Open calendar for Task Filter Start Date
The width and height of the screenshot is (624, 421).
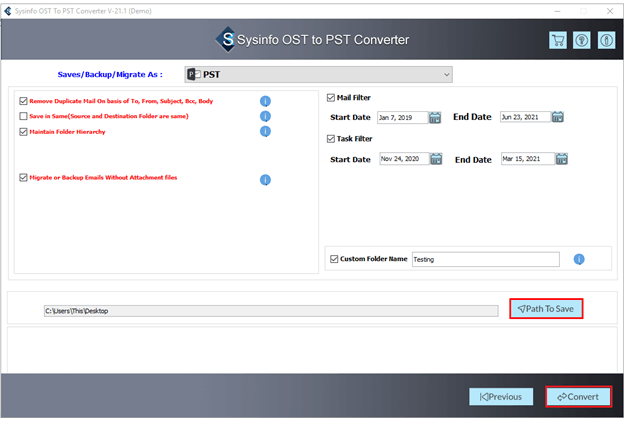point(436,159)
